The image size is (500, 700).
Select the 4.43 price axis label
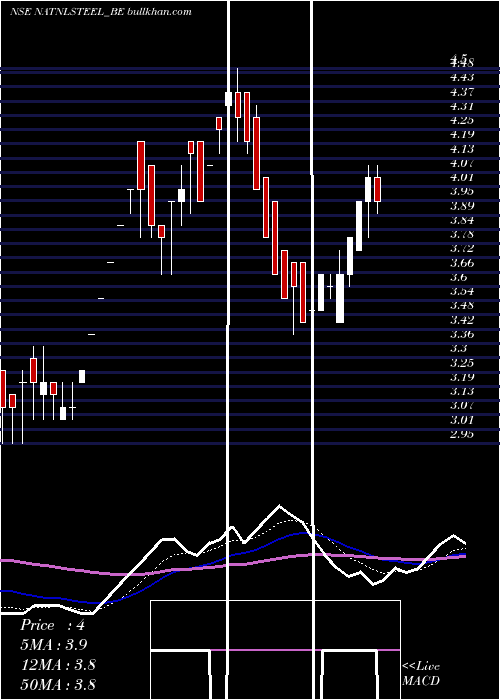tap(462, 77)
